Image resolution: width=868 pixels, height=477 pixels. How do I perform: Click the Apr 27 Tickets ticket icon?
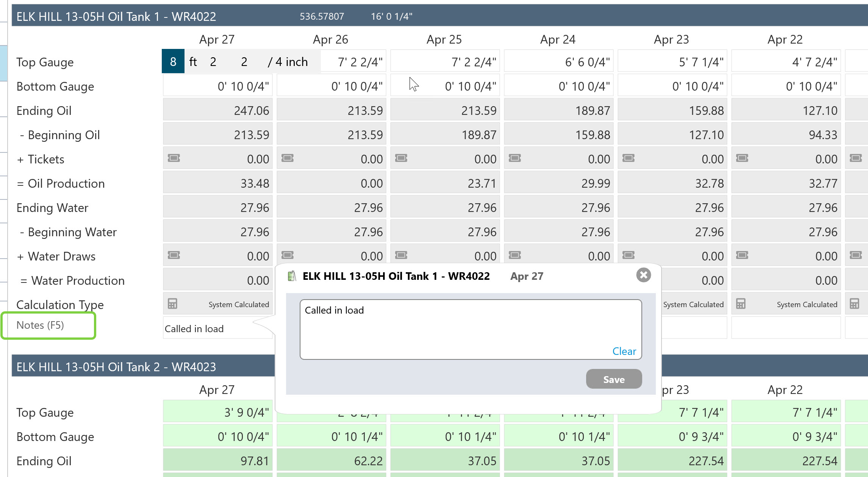pos(174,158)
